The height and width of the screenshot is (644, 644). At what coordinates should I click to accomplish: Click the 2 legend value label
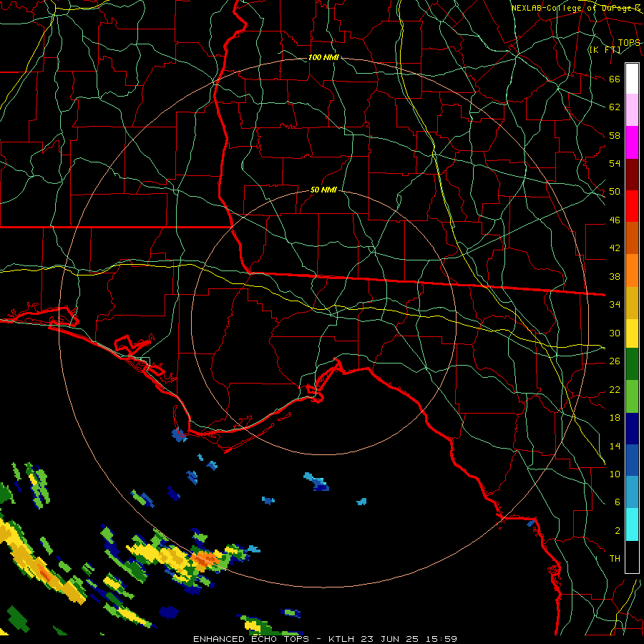(x=618, y=531)
